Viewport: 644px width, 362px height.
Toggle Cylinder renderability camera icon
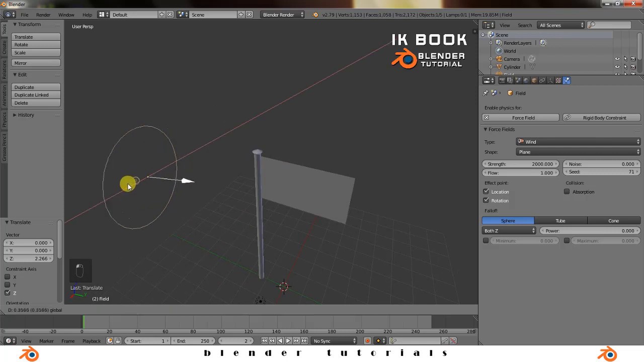[633, 67]
